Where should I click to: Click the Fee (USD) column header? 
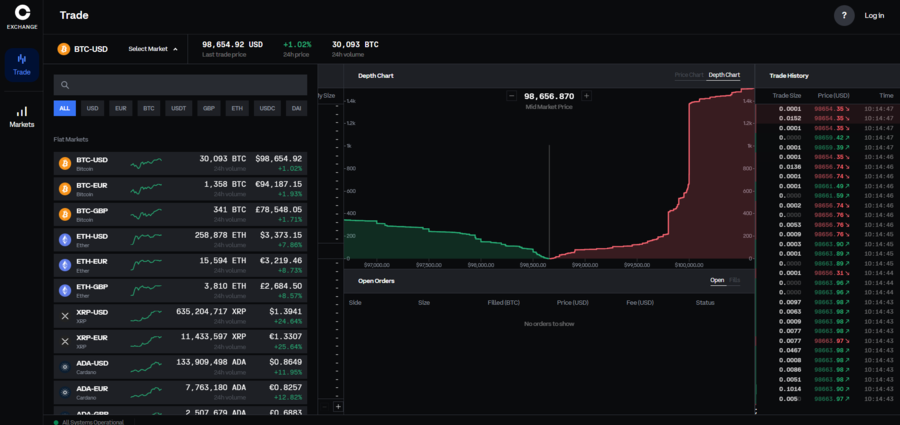[640, 302]
